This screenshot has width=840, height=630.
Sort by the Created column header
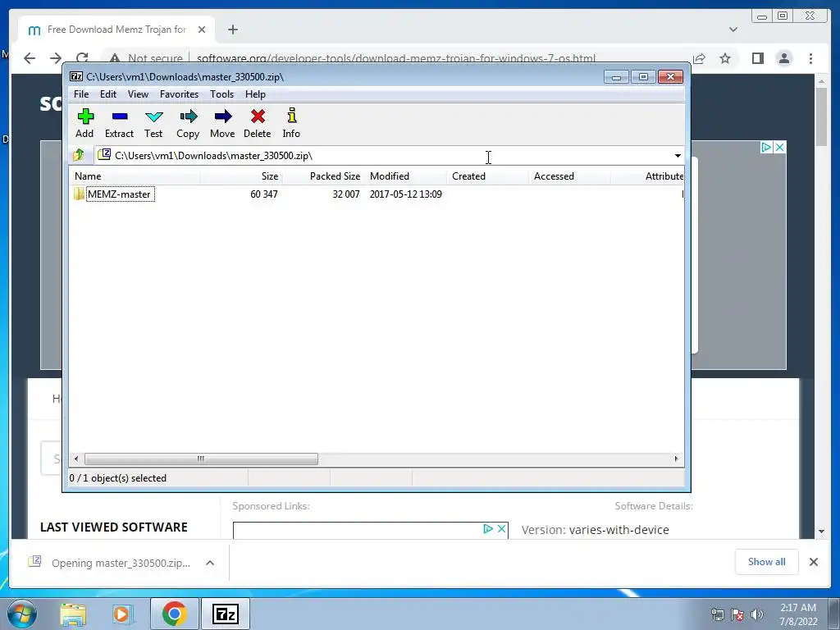coord(487,176)
